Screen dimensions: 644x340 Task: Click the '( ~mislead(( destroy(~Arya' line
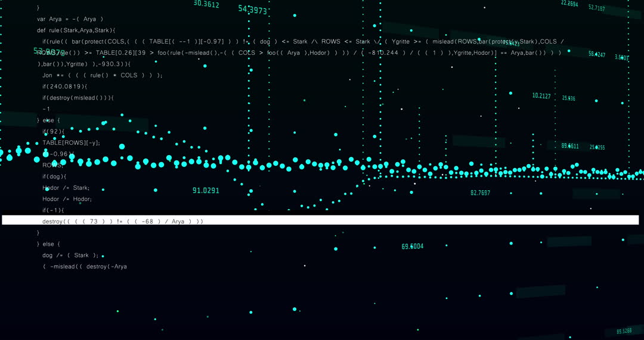click(x=85, y=267)
